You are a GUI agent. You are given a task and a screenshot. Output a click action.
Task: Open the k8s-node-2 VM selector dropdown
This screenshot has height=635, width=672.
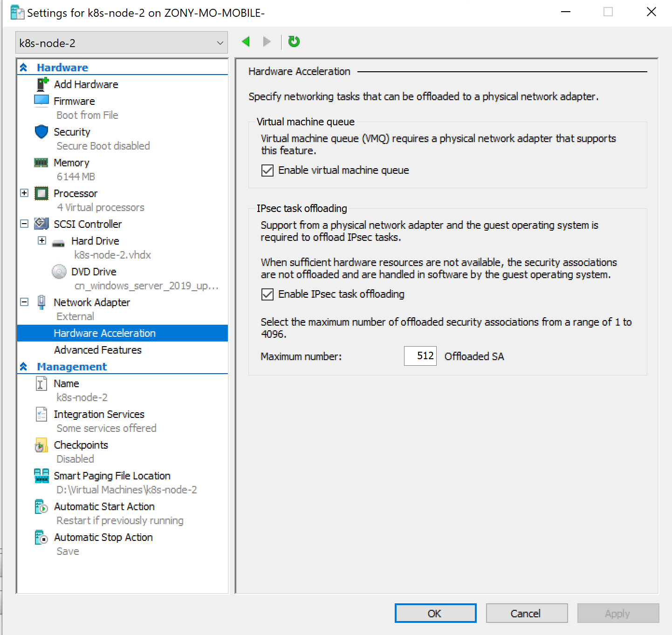[x=219, y=42]
